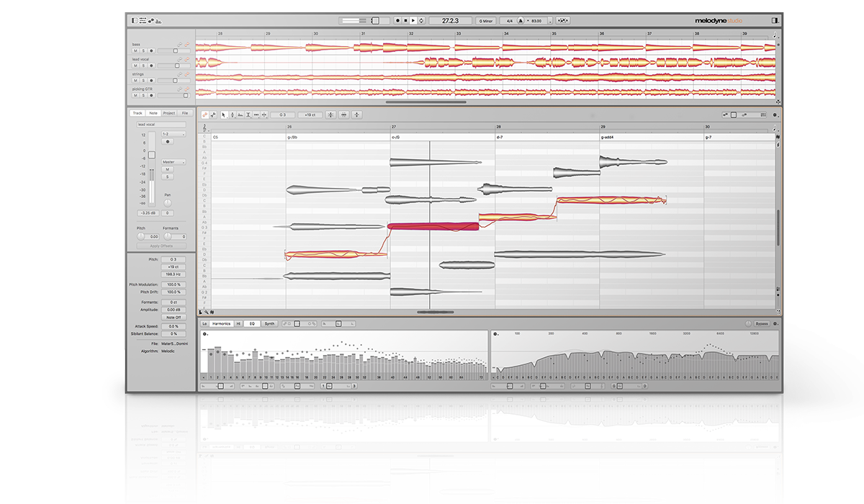The image size is (864, 504).
Task: Click the clef icon in note editor
Action: 204,127
